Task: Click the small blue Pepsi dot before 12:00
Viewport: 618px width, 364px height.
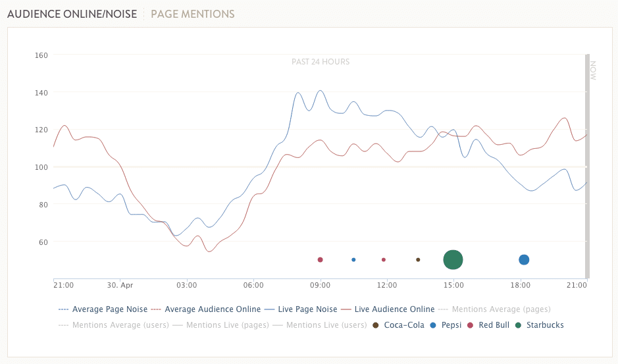Action: tap(353, 260)
